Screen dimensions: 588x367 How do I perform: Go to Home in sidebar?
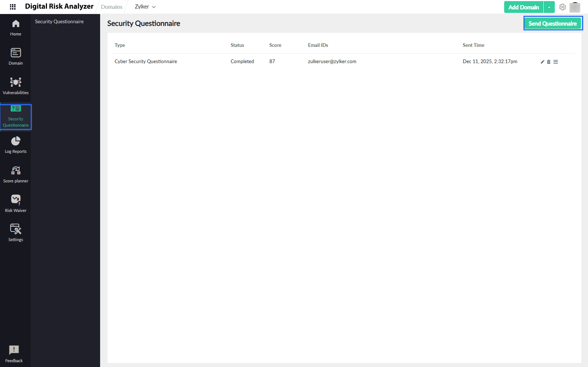(x=16, y=28)
